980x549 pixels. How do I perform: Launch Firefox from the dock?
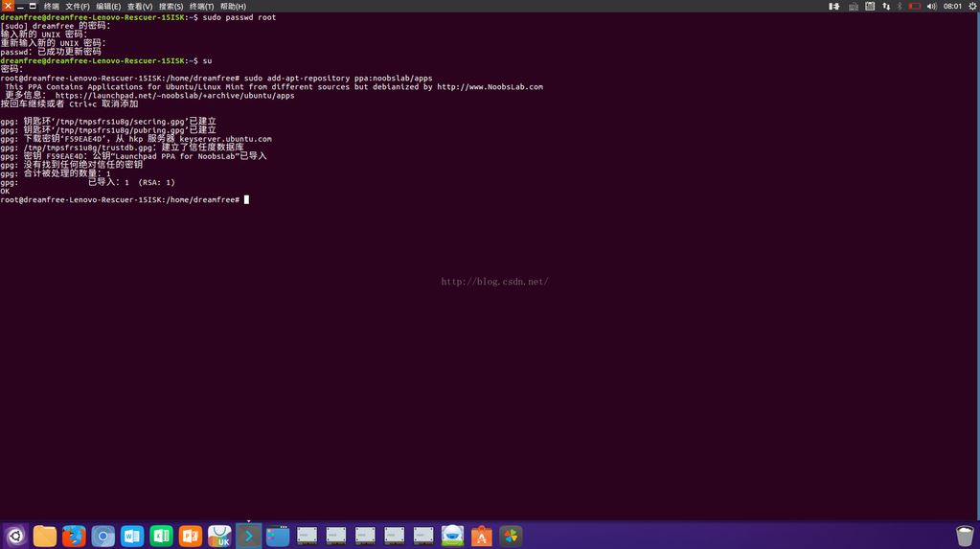point(74,536)
